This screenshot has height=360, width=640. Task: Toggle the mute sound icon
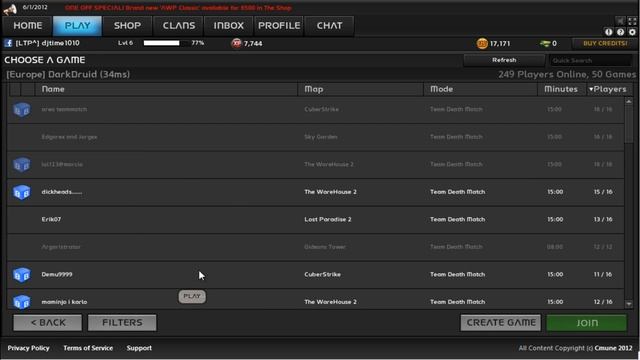(620, 21)
